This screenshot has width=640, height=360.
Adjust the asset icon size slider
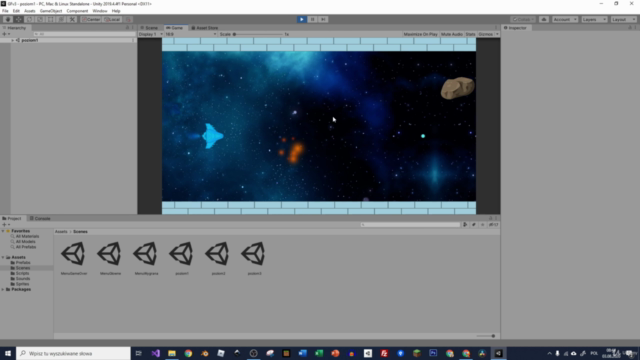(486, 336)
